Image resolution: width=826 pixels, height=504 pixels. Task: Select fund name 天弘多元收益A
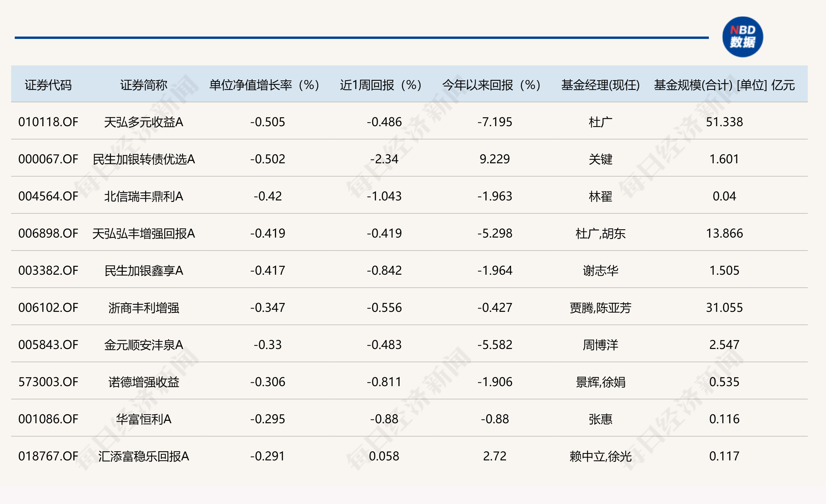(x=144, y=122)
